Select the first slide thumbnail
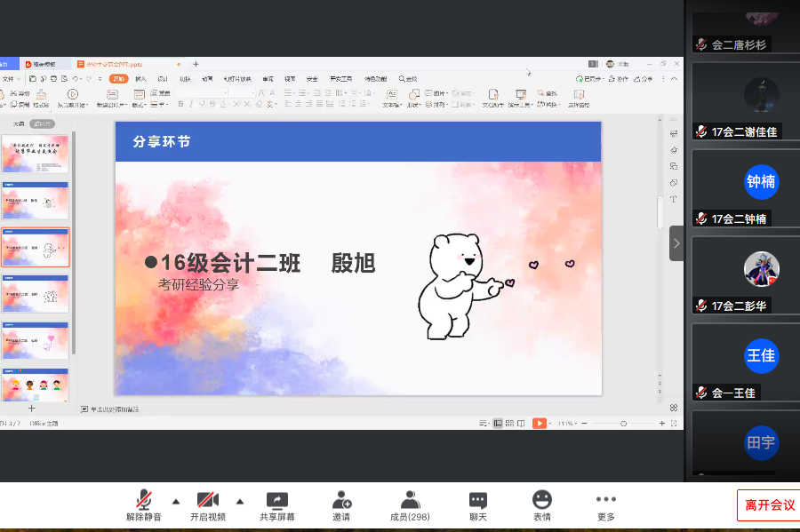The height and width of the screenshot is (532, 800). pyautogui.click(x=36, y=154)
